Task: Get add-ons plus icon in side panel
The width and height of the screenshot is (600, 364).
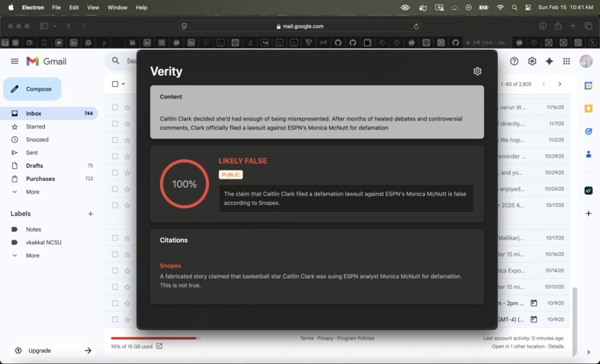Action: click(589, 213)
